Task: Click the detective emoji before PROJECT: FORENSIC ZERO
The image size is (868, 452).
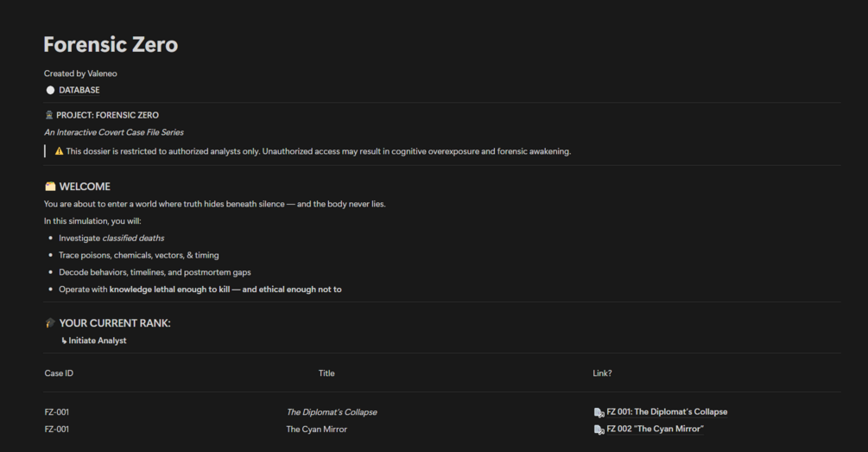Action: (x=49, y=115)
